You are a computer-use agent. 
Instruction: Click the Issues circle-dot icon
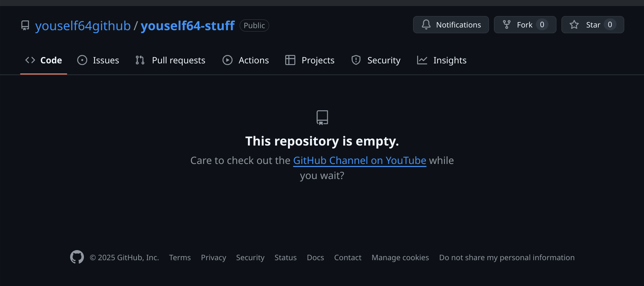pyautogui.click(x=82, y=60)
